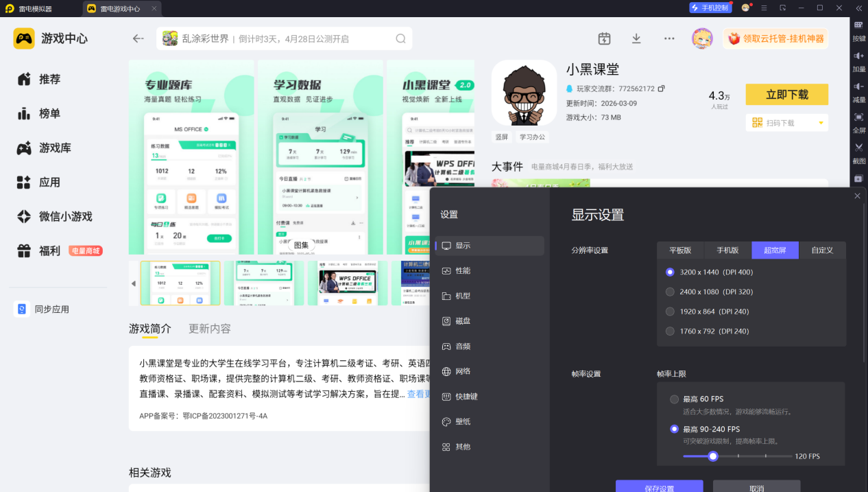Click the FPS limit slider handle

pyautogui.click(x=713, y=456)
